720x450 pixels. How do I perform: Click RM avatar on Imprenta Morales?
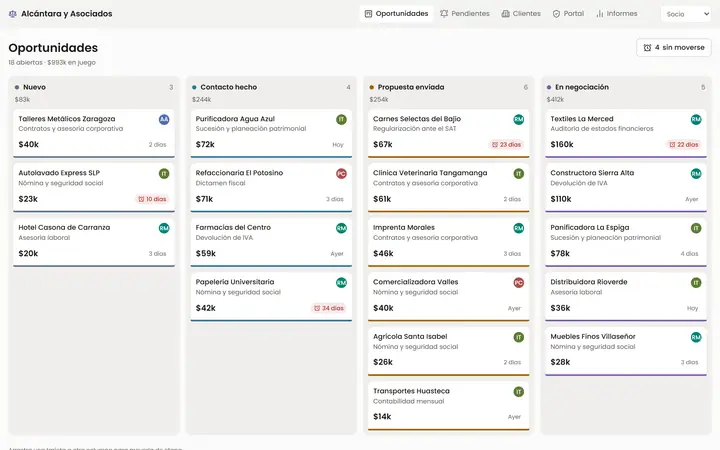518,228
